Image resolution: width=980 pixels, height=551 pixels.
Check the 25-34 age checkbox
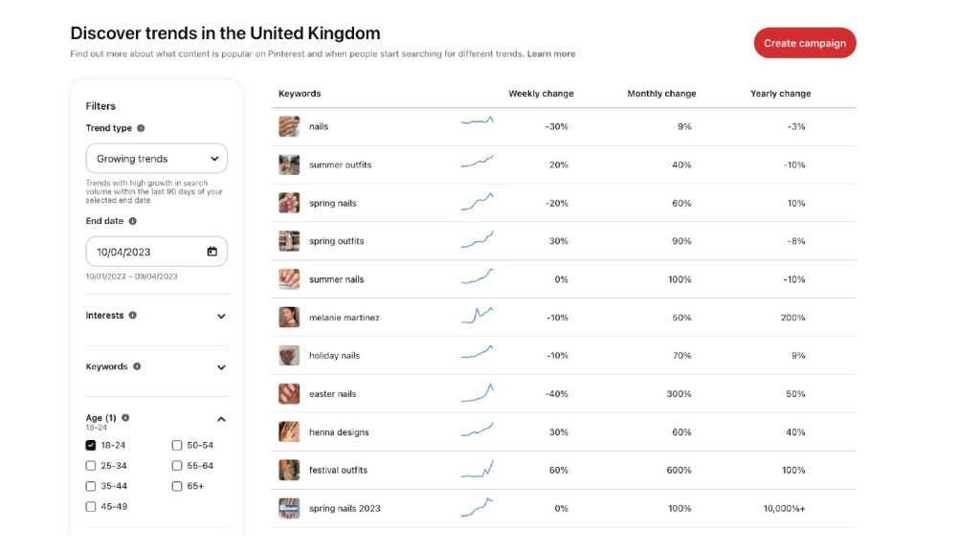point(91,466)
